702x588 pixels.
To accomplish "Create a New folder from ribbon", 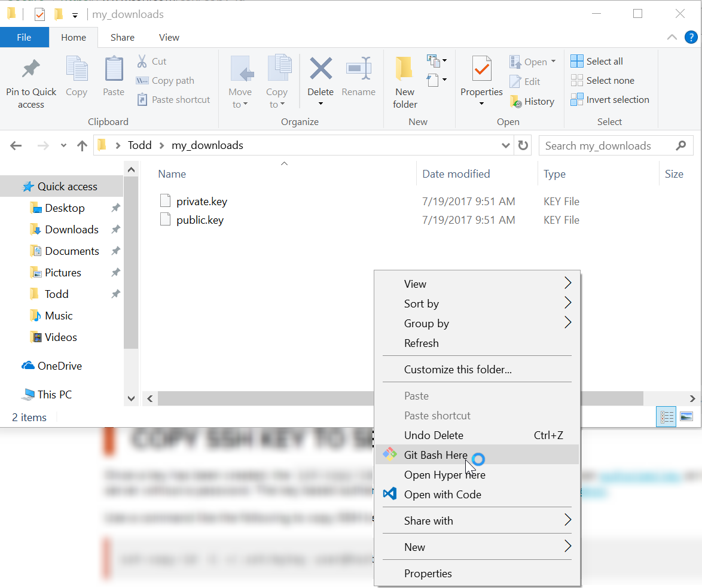I will point(405,82).
